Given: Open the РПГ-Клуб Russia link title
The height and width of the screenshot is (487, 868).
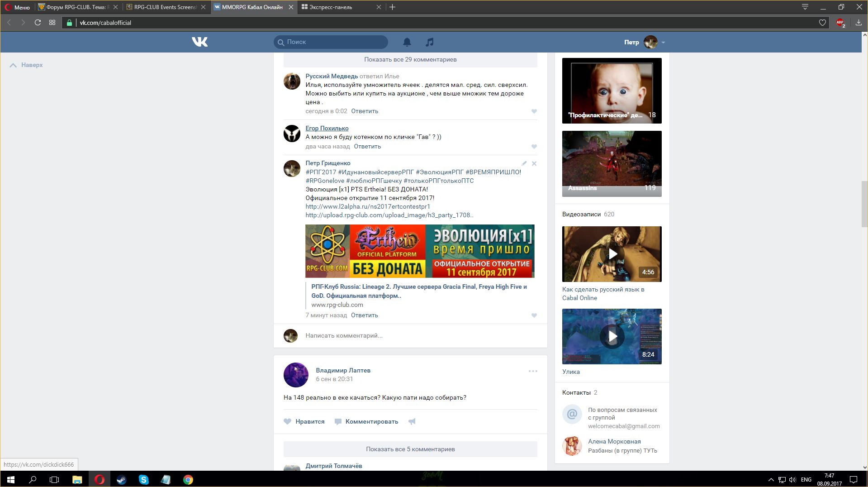Looking at the screenshot, I should [419, 291].
